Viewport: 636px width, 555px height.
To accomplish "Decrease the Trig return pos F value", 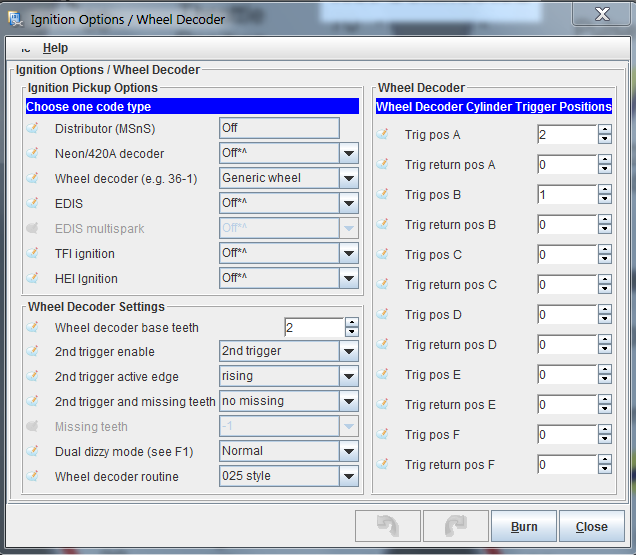I will point(604,469).
